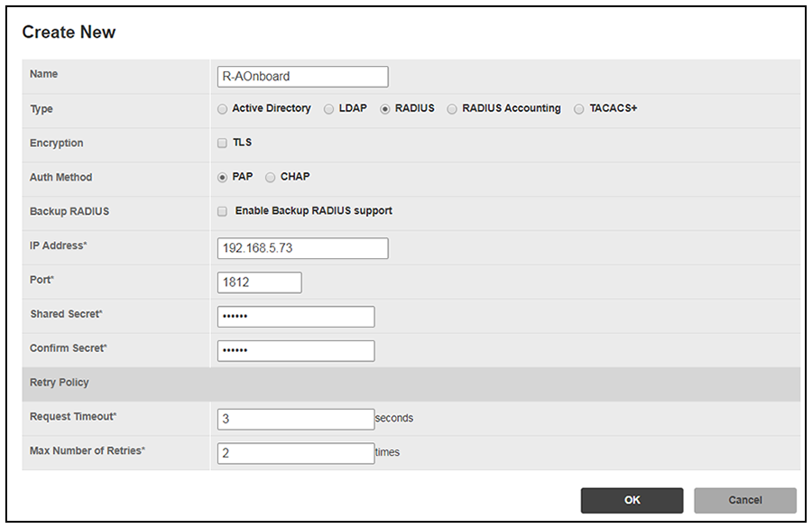
Task: Focus the Shared Secret password field
Action: pyautogui.click(x=296, y=317)
